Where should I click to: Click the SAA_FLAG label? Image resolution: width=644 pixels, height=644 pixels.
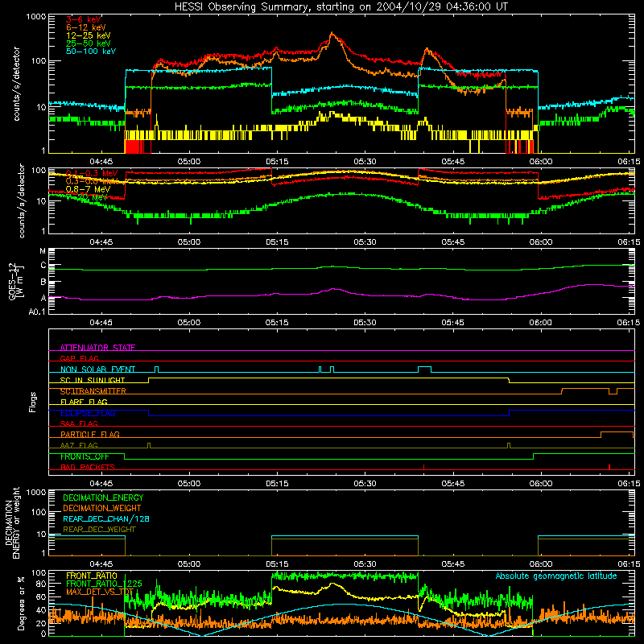(x=79, y=423)
